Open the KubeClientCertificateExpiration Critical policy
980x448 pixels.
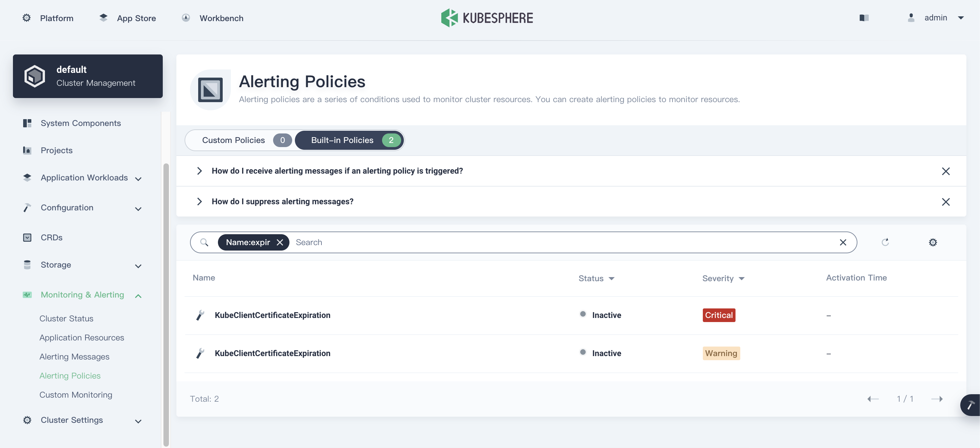click(272, 315)
